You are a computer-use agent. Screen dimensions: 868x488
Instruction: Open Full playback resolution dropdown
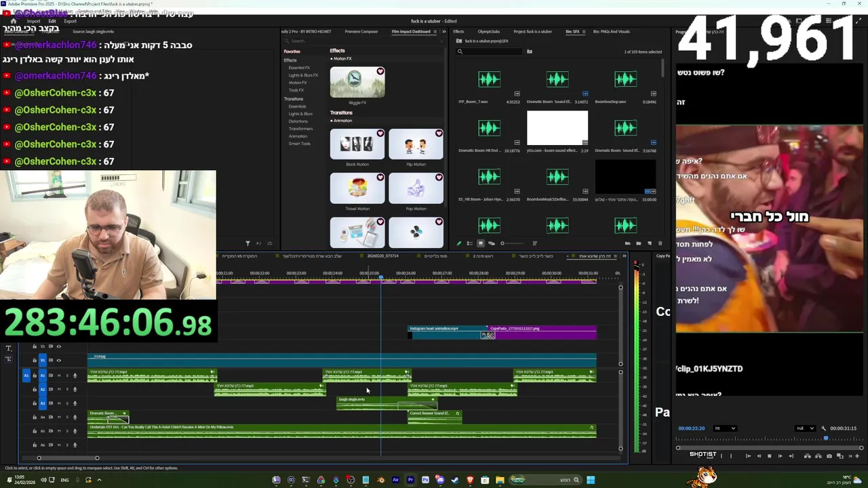tap(806, 428)
